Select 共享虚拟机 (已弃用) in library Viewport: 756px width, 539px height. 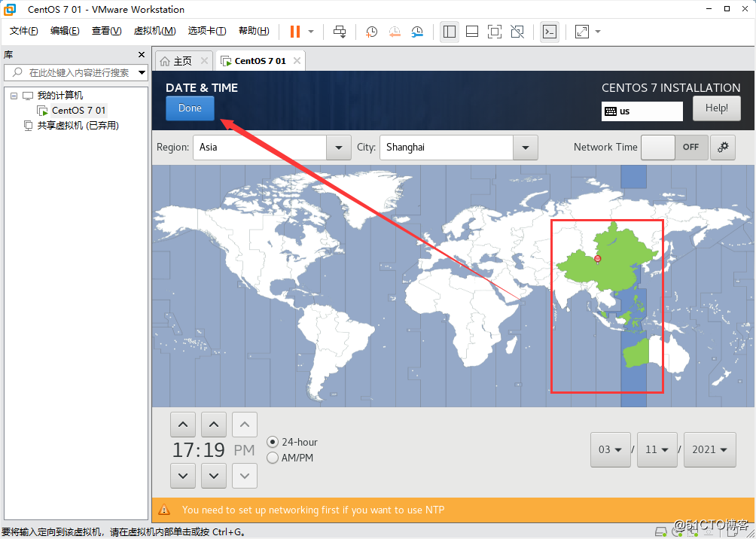click(x=78, y=126)
